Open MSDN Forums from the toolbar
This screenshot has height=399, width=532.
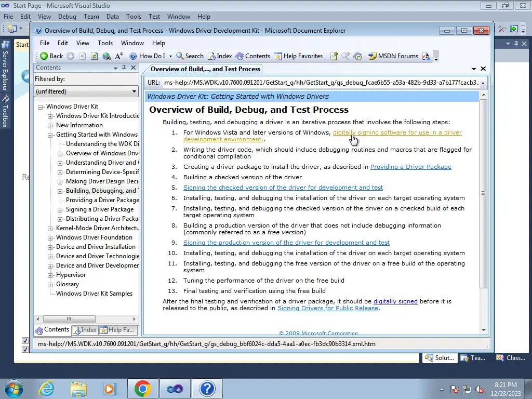coord(394,56)
